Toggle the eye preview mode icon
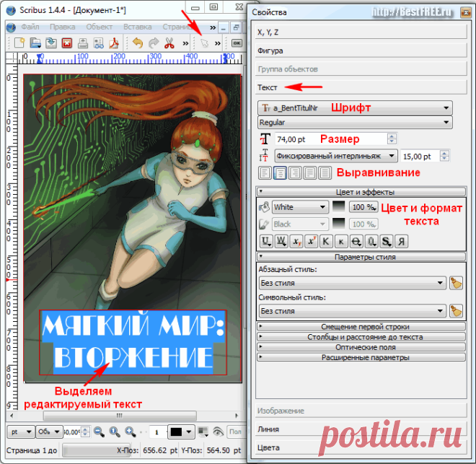The height and width of the screenshot is (464, 476). (218, 432)
